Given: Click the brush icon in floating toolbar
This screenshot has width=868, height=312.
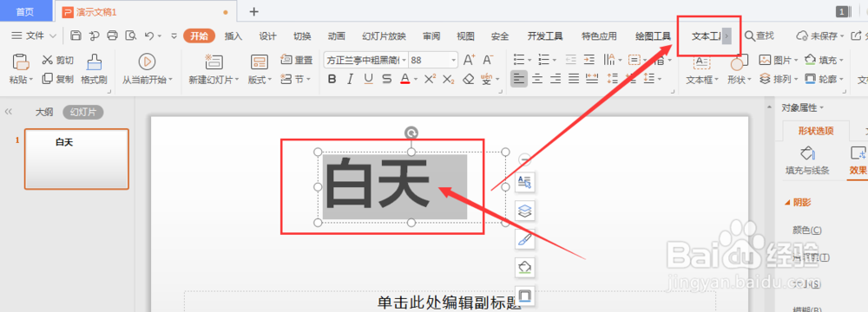Looking at the screenshot, I should (x=524, y=238).
